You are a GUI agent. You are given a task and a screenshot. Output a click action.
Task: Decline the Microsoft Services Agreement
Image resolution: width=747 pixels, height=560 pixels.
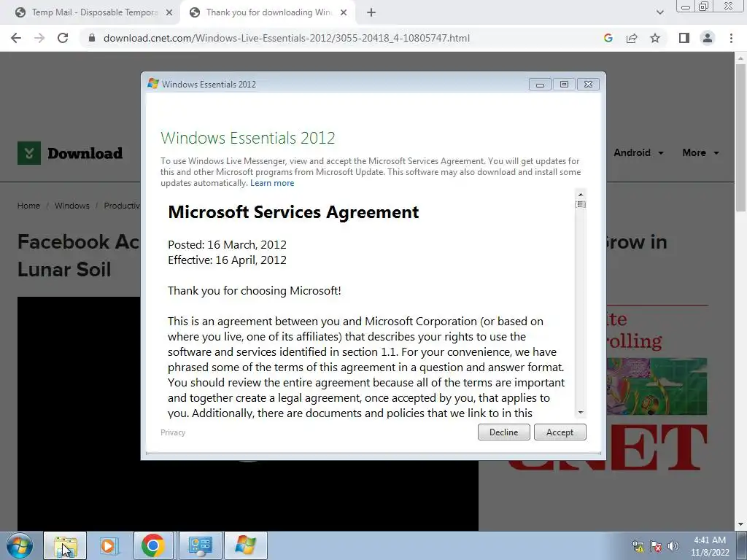click(x=503, y=432)
